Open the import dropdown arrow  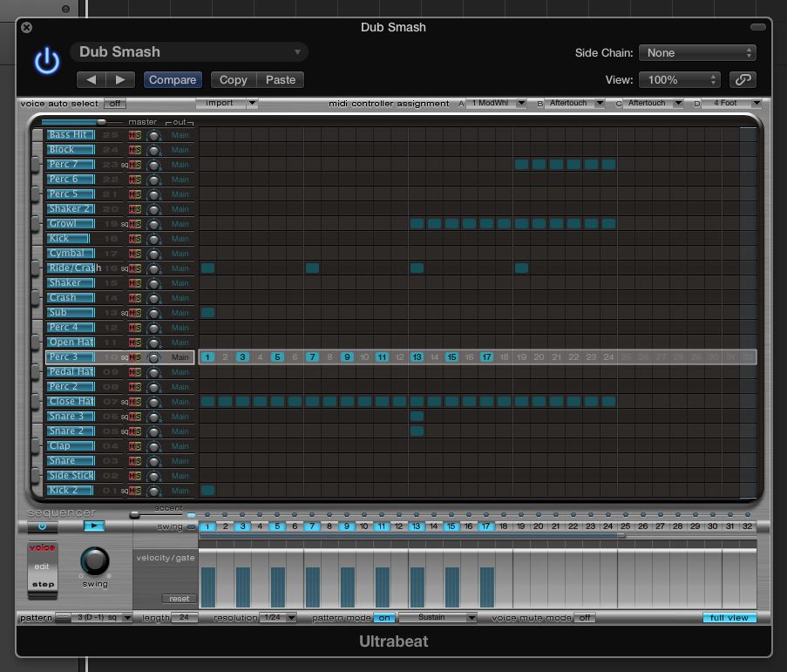pos(252,104)
